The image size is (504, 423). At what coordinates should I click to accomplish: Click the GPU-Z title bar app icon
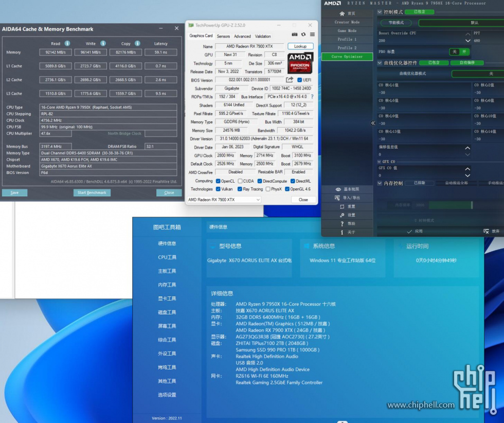coord(191,25)
